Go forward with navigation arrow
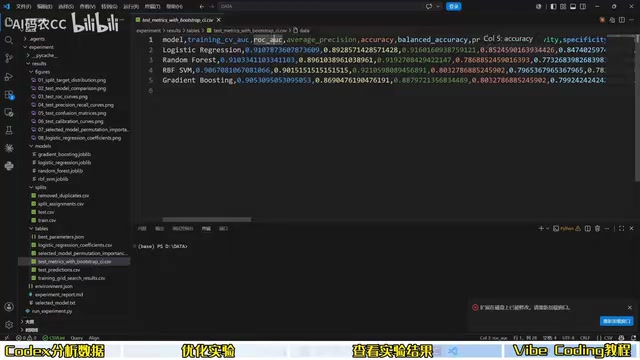Image resolution: width=640 pixels, height=360 pixels. (211, 7)
